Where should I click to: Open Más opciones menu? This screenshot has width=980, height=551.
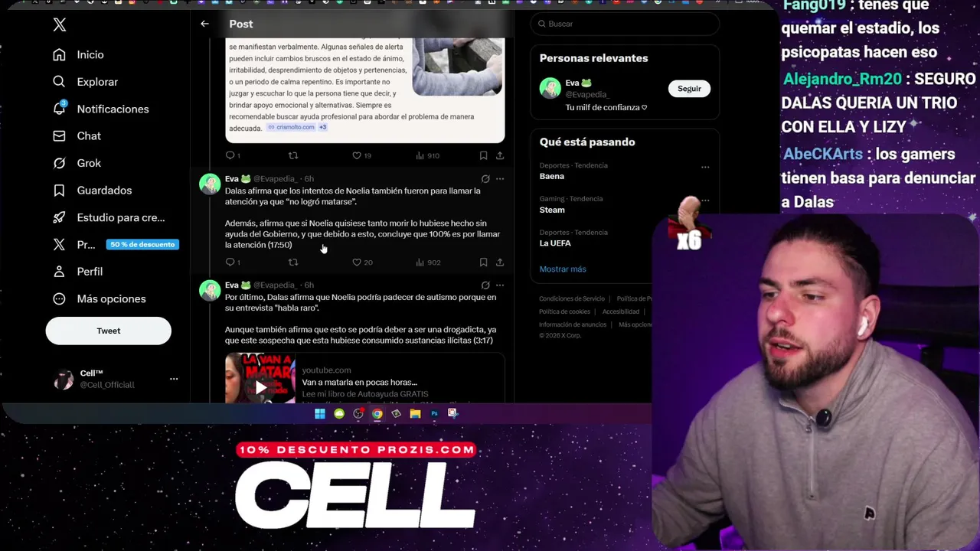pos(99,298)
